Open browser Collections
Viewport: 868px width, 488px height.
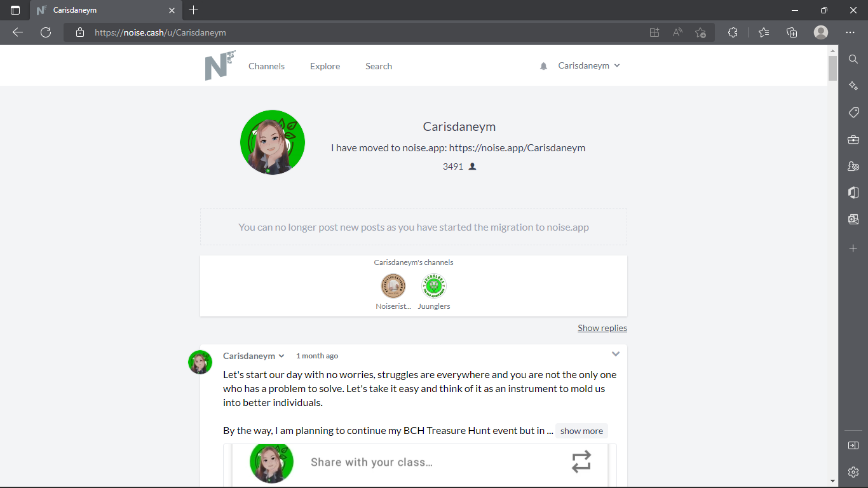point(792,32)
